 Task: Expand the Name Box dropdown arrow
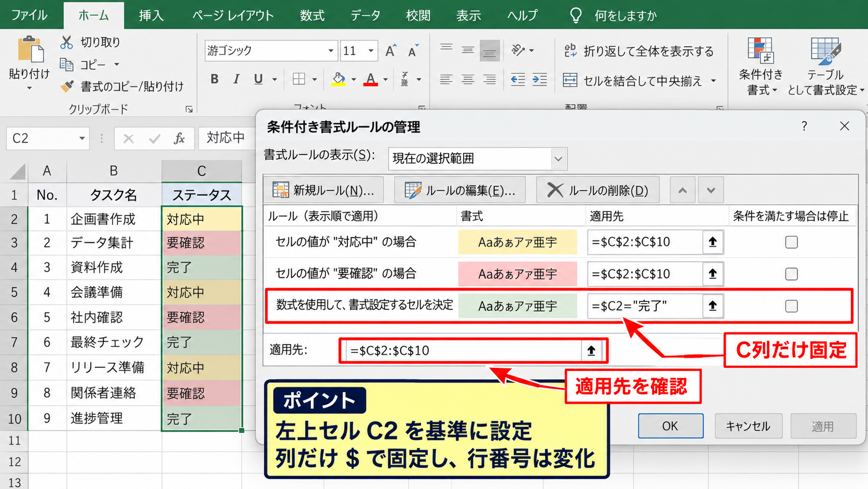pos(82,139)
